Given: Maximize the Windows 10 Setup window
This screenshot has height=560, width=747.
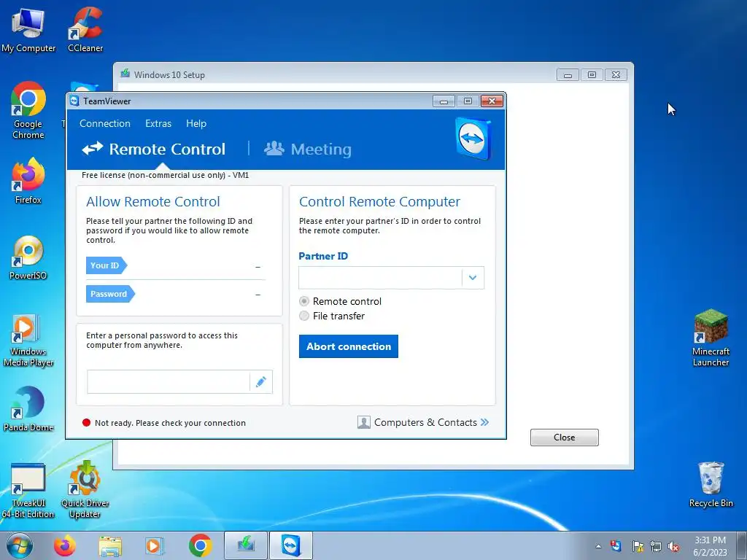Looking at the screenshot, I should (592, 75).
